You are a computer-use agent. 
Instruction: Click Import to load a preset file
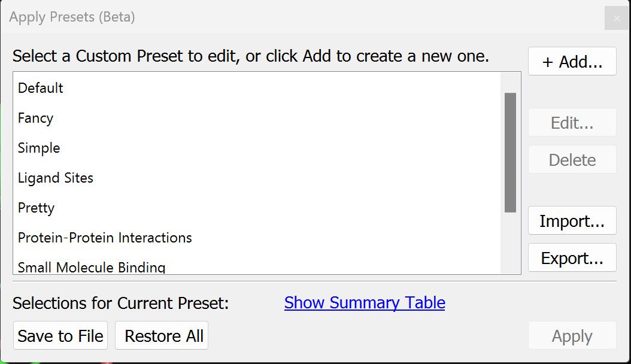tap(571, 220)
